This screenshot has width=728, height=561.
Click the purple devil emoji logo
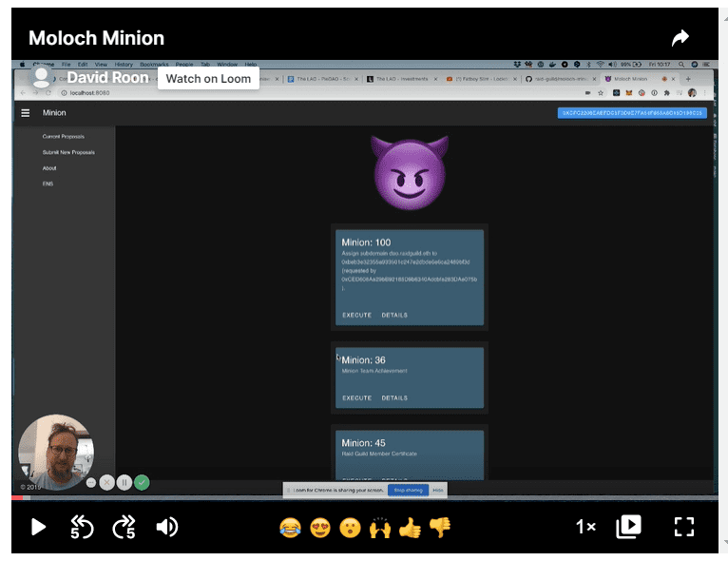[409, 173]
